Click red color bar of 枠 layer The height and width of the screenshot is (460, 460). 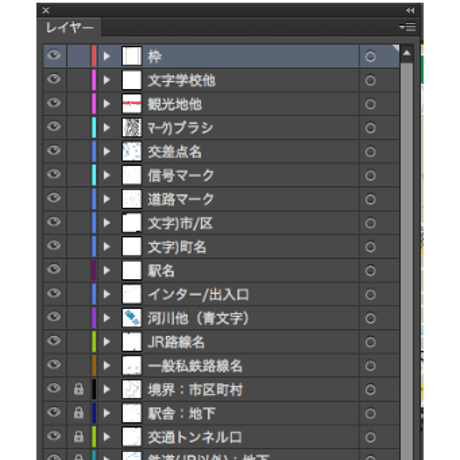[94, 56]
